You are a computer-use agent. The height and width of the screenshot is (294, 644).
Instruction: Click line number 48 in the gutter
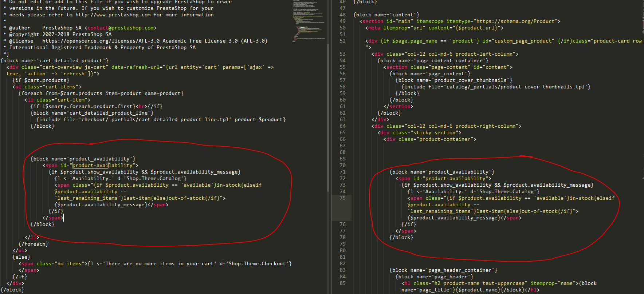342,15
